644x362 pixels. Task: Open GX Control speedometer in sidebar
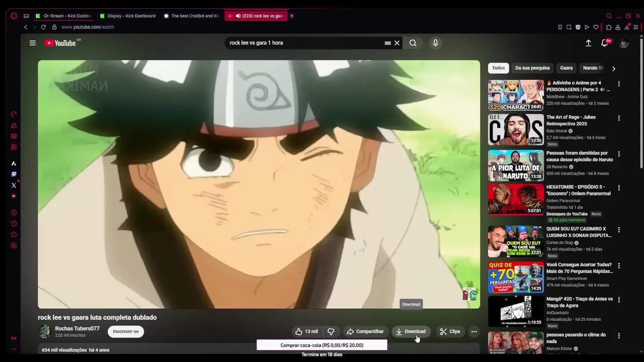click(x=14, y=114)
